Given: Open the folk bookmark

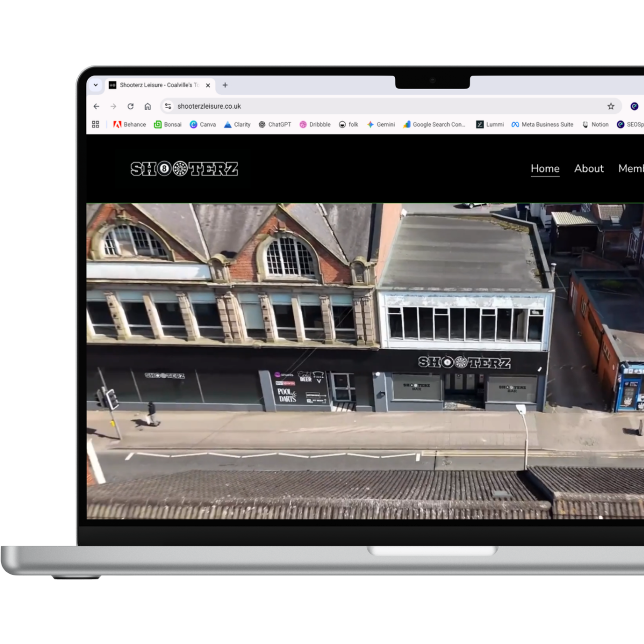Looking at the screenshot, I should coord(349,124).
